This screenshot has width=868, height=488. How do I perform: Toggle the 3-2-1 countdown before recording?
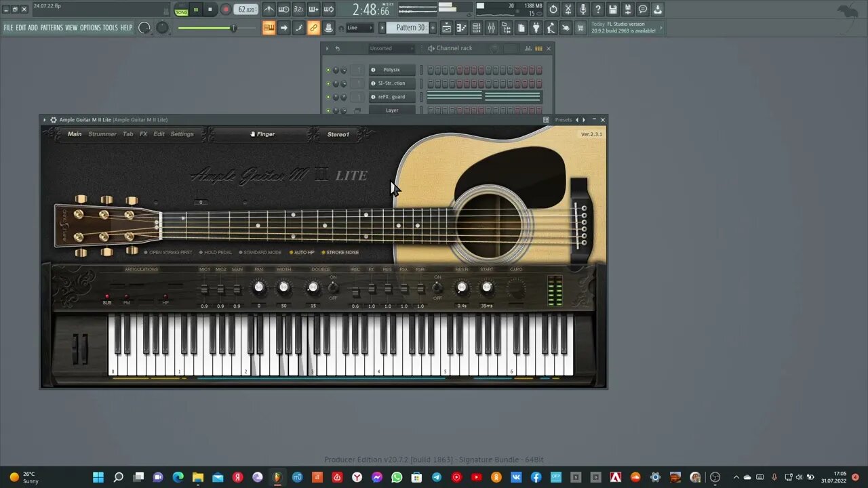coord(298,9)
